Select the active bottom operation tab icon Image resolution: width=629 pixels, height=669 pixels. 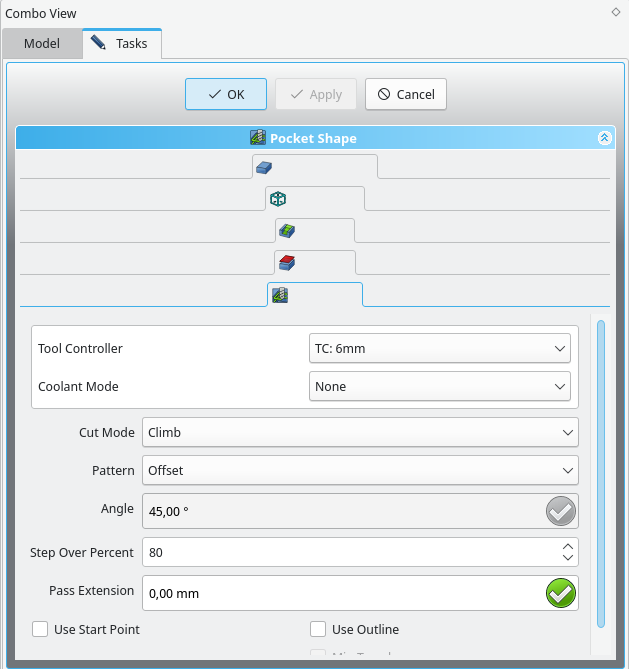click(x=280, y=295)
